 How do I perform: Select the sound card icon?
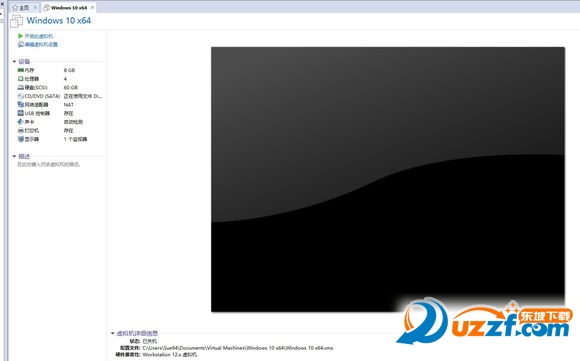(21, 122)
